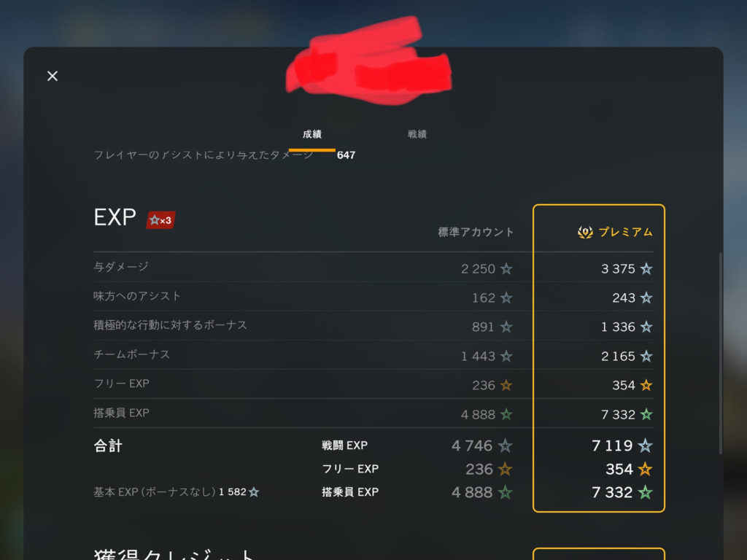Image resolution: width=747 pixels, height=560 pixels.
Task: Select the チームボーナス row
Action: [x=373, y=355]
